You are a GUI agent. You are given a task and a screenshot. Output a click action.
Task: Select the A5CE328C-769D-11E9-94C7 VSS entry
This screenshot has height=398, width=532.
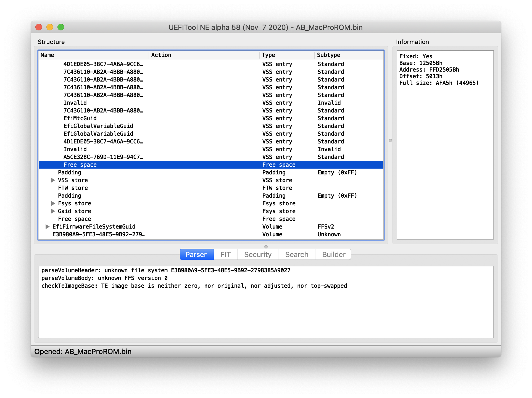coord(103,157)
